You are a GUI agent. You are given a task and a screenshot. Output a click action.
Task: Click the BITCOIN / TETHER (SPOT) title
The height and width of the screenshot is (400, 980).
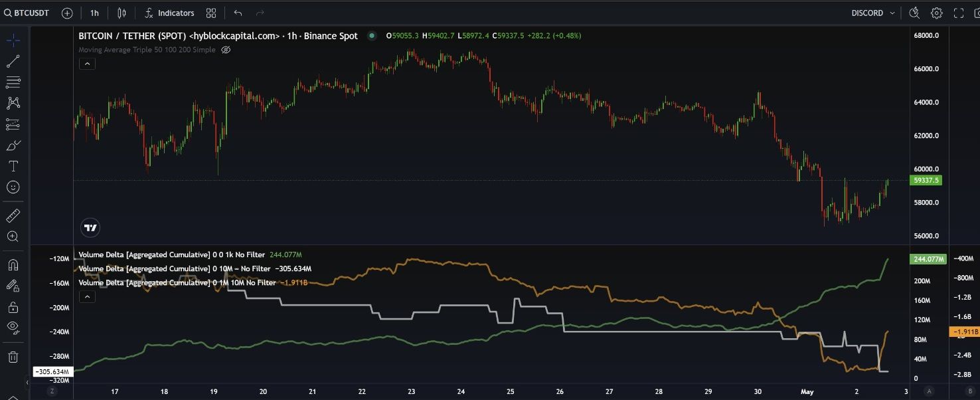tap(132, 36)
